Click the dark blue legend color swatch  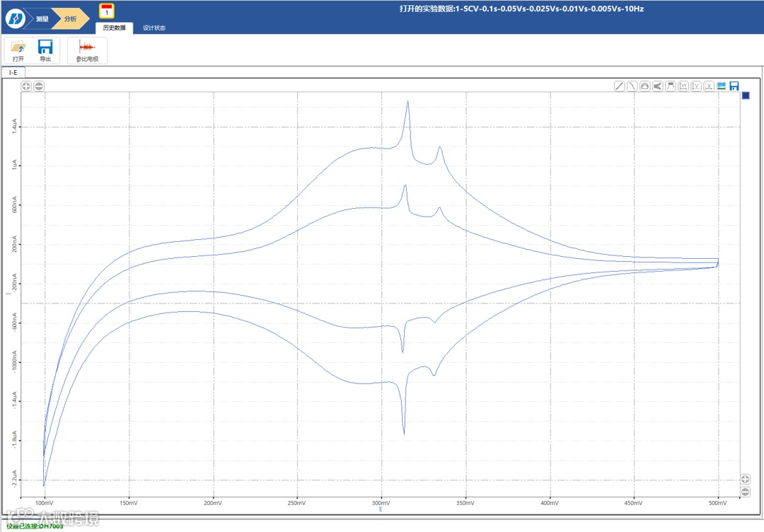746,96
